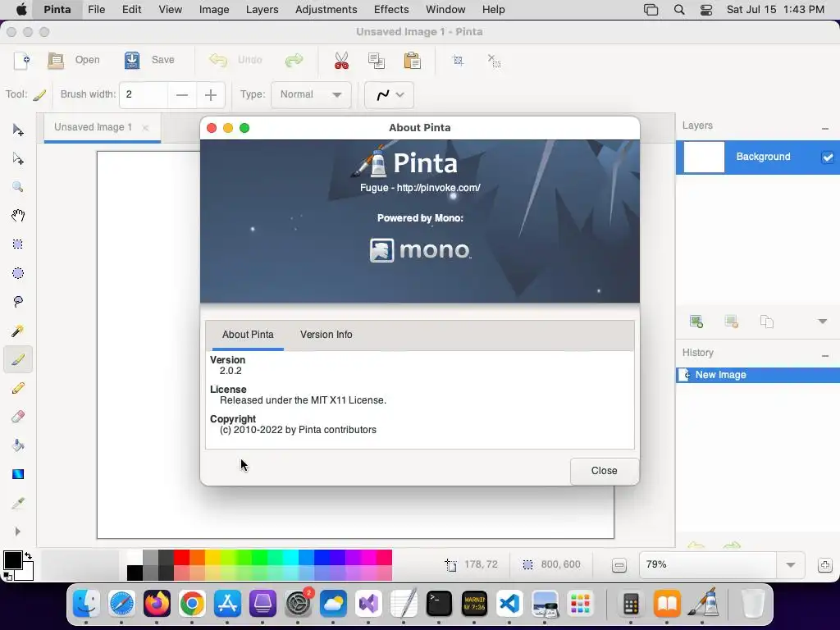Expand more tools arrow in toolbox
The height and width of the screenshot is (630, 840).
[x=18, y=532]
